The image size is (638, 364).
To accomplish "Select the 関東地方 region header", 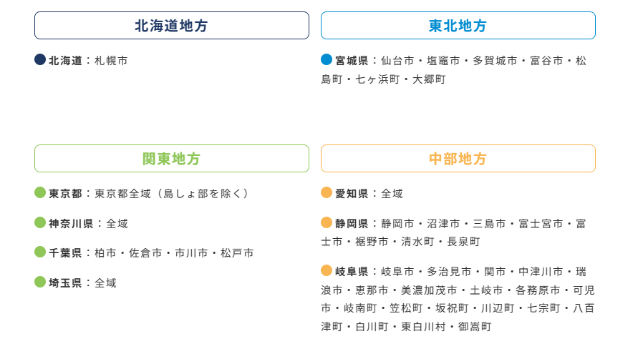I will click(x=172, y=159).
